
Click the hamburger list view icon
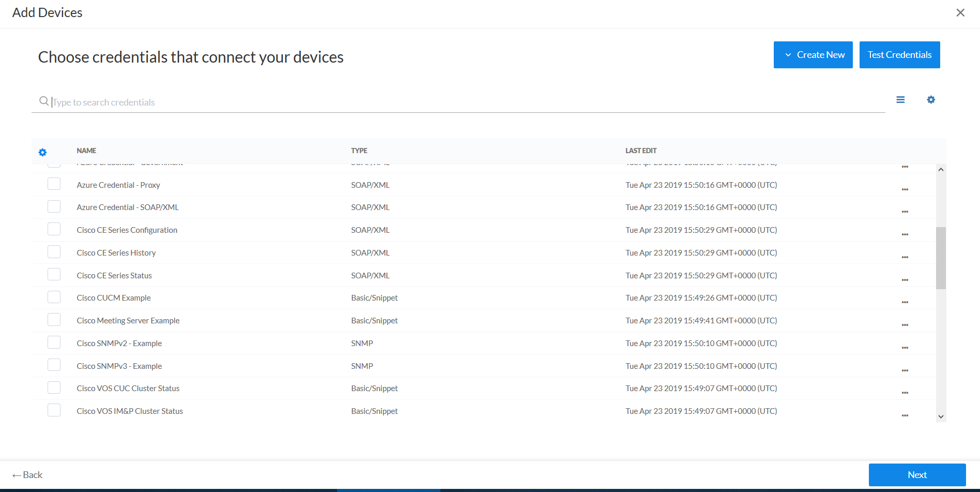[900, 100]
